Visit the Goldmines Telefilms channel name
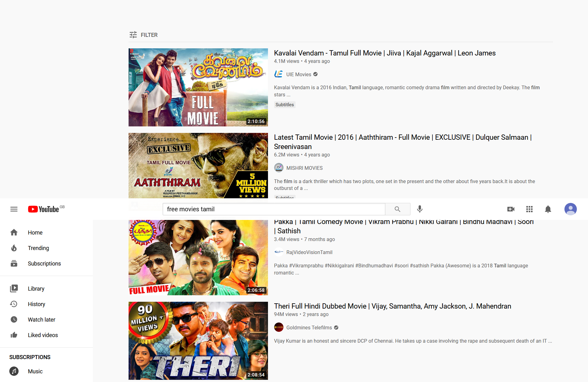This screenshot has height=382, width=588. (x=309, y=327)
